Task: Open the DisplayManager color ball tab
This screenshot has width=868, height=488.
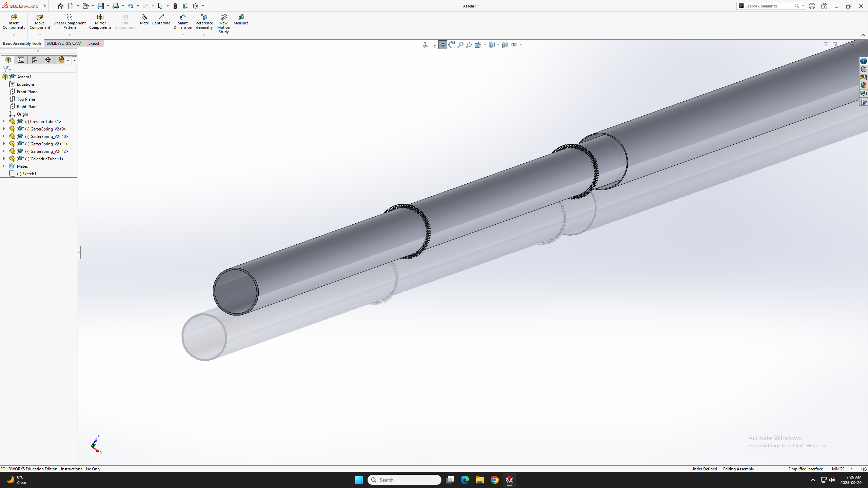Action: click(x=61, y=60)
